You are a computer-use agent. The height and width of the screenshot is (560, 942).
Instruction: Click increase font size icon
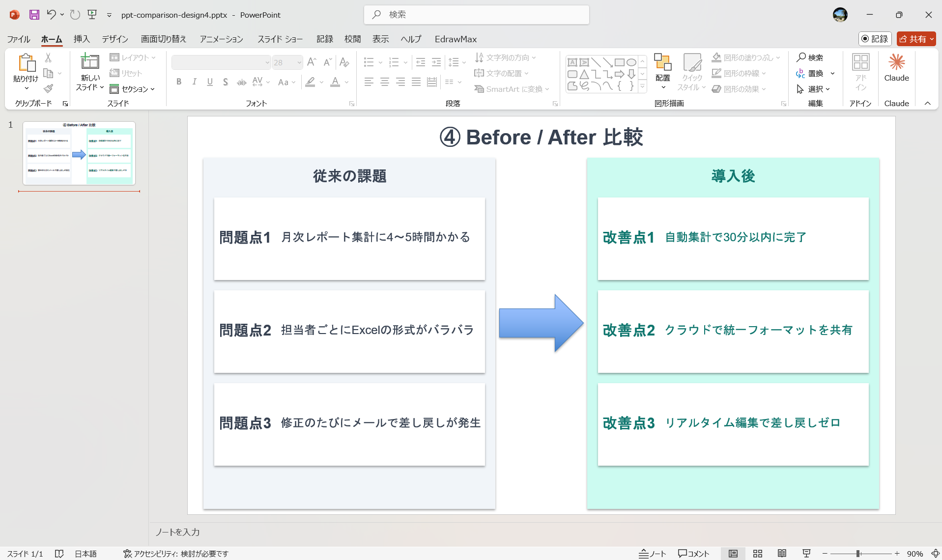point(312,62)
